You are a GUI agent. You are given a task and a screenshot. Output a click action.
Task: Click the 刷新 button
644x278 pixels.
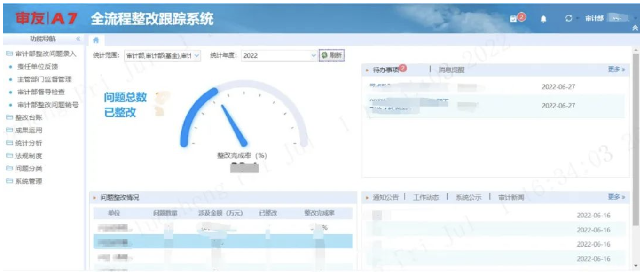331,55
